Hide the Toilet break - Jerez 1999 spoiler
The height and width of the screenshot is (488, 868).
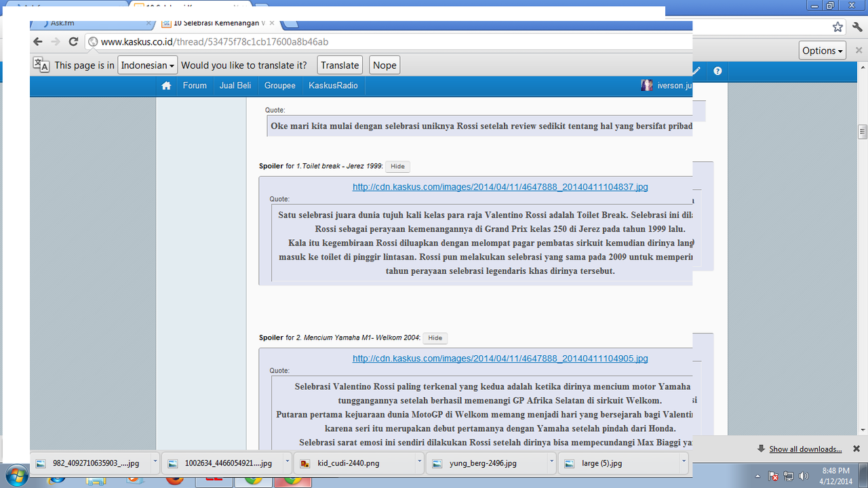[397, 166]
